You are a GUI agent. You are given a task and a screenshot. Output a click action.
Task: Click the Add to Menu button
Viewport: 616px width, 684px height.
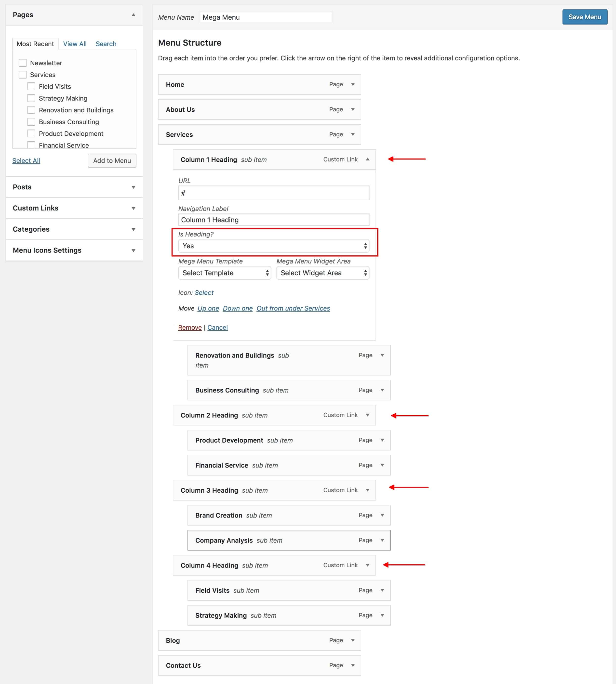pyautogui.click(x=112, y=161)
